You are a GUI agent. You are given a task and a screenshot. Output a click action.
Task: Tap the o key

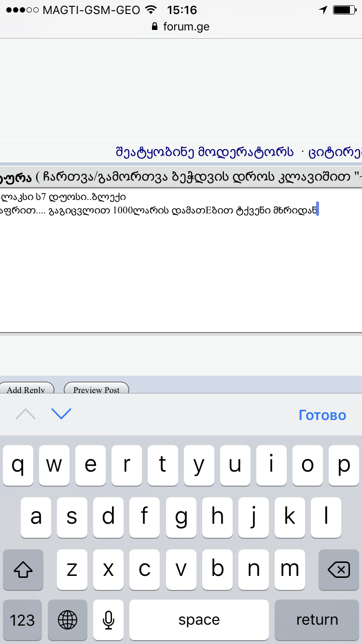click(307, 465)
